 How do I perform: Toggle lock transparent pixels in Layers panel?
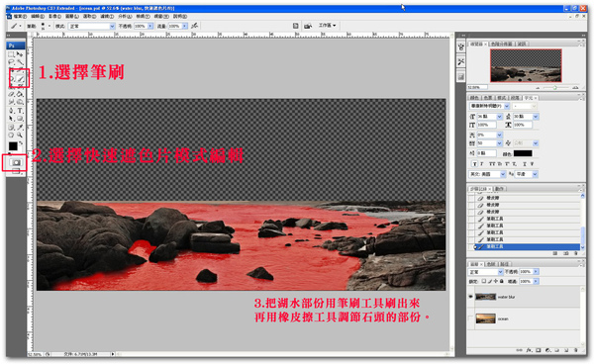click(x=484, y=281)
